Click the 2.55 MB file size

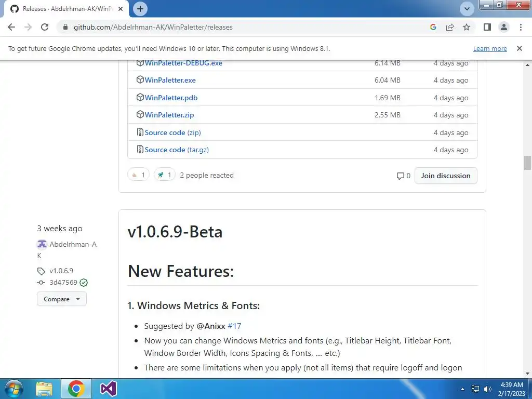[x=388, y=115]
